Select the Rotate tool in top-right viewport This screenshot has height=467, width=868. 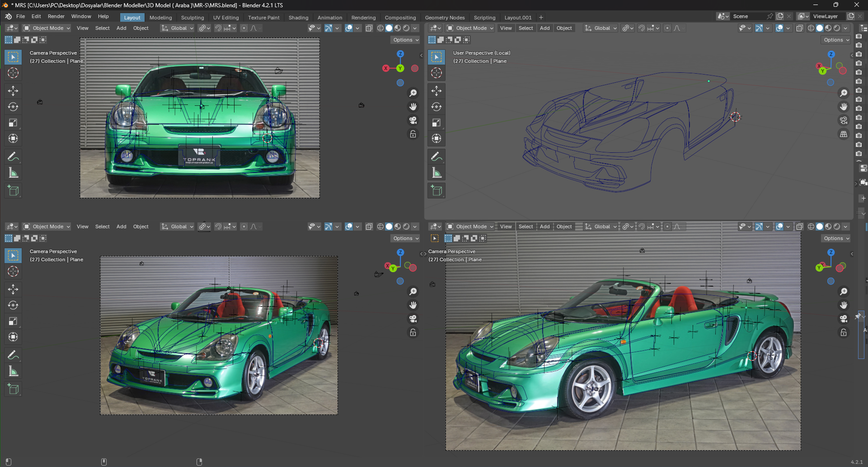[436, 107]
